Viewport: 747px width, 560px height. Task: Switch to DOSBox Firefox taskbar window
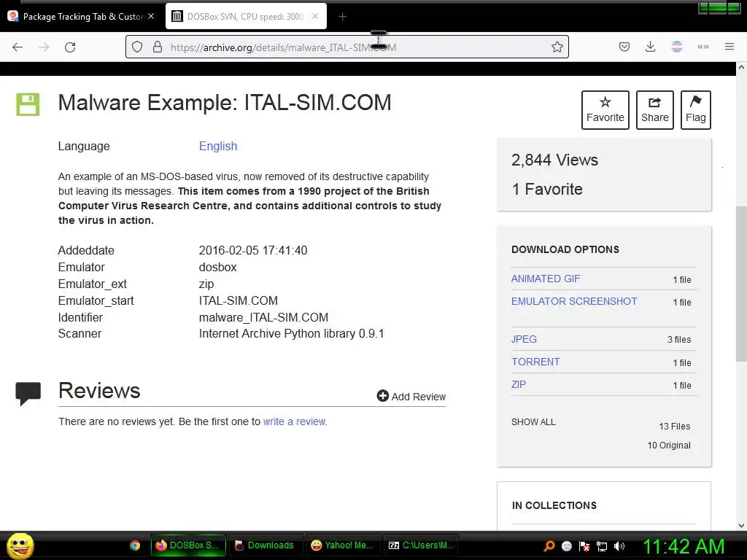click(x=187, y=545)
